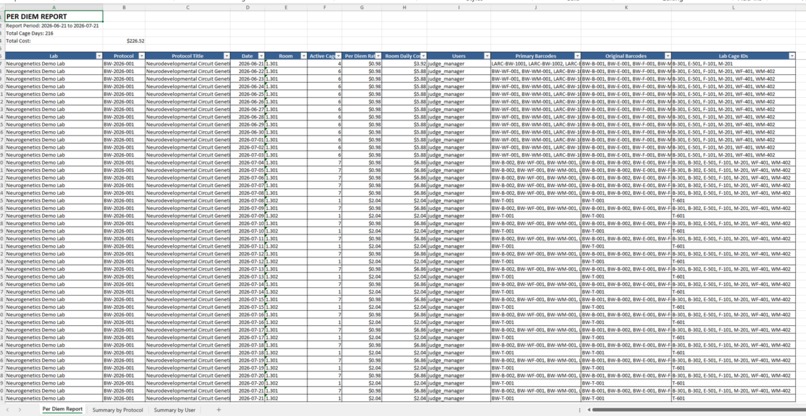Open the Protocol Title filter dropdown
Image resolution: width=806 pixels, height=416 pixels.
(x=227, y=56)
